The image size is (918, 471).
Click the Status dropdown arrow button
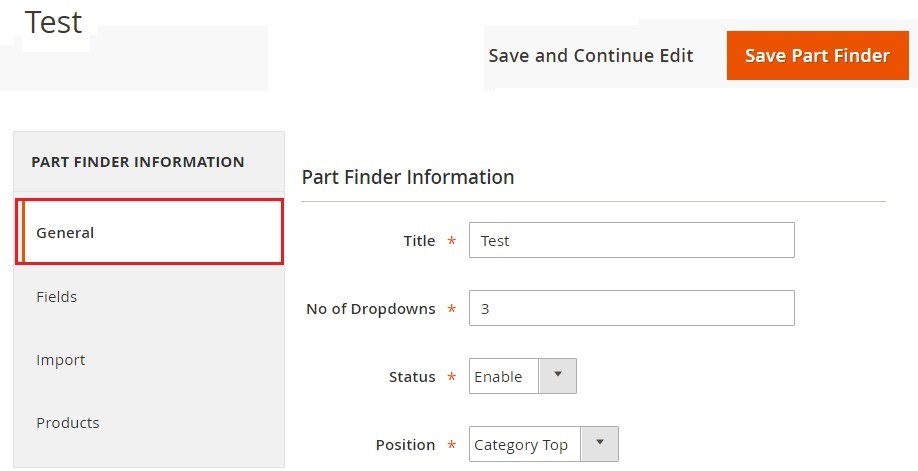click(558, 376)
